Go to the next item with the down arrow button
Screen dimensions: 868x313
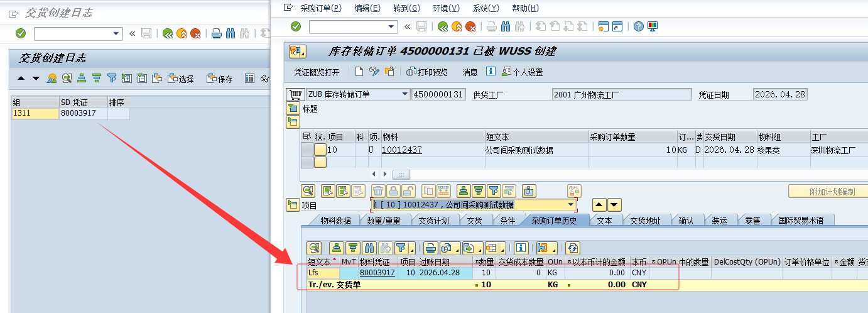[x=614, y=205]
